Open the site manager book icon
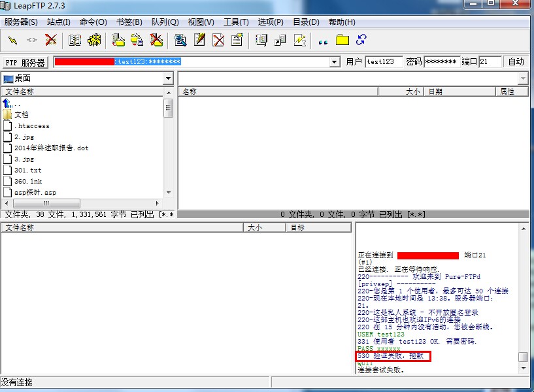534x392 pixels. coord(75,40)
